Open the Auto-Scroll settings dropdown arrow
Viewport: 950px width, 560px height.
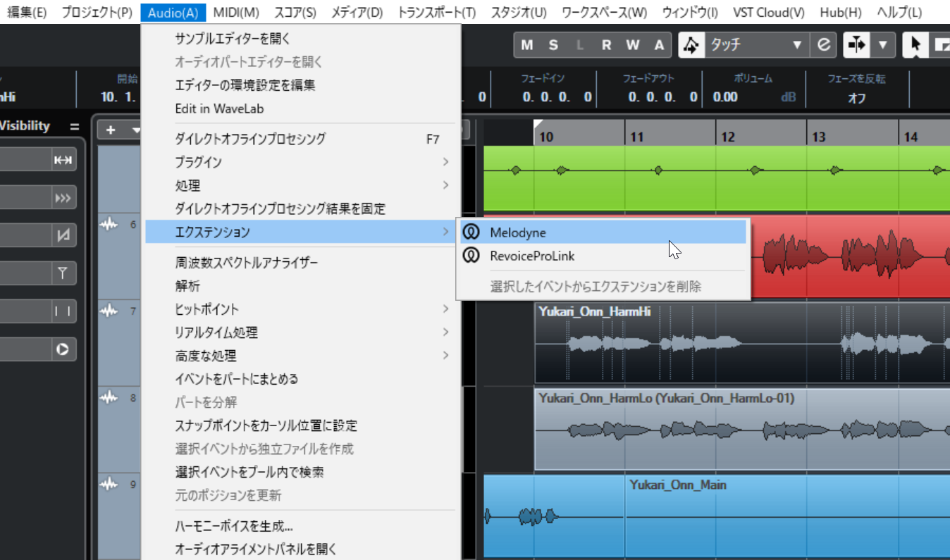pos(882,45)
